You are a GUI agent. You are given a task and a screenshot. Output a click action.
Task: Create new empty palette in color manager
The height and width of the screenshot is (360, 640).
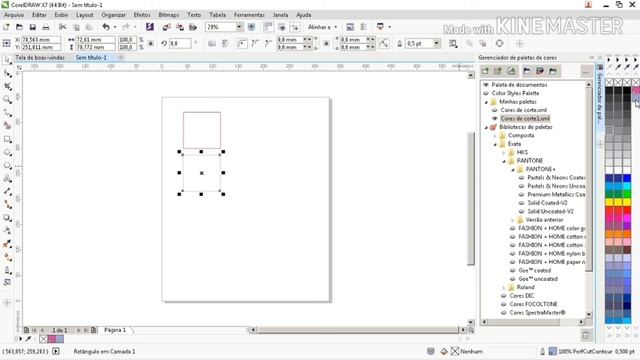tap(485, 71)
